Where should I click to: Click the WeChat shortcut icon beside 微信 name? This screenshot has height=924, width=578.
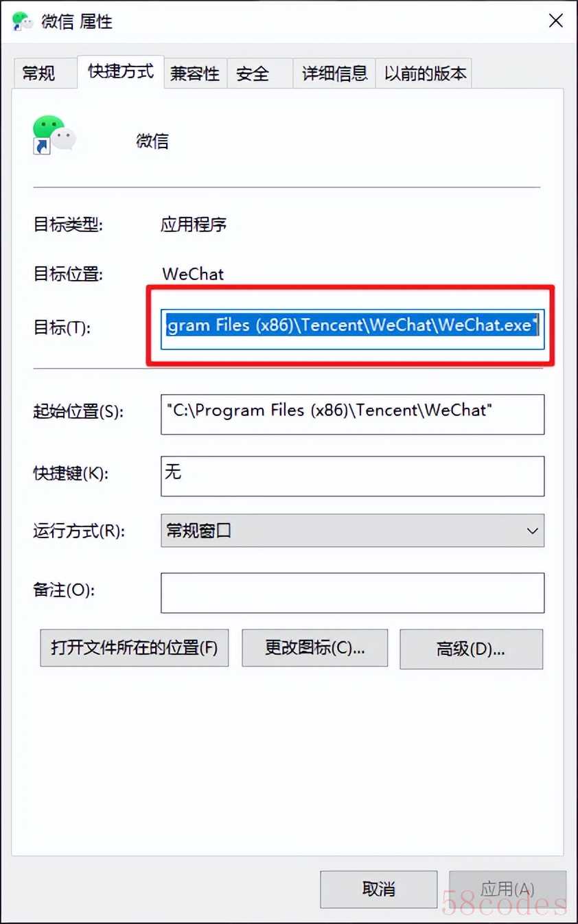click(54, 134)
